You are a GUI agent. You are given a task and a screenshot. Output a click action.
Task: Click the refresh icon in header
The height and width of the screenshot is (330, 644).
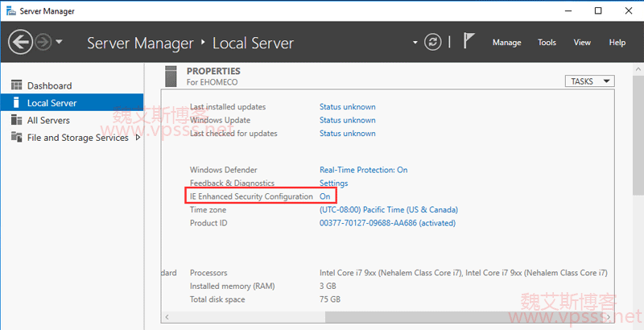pyautogui.click(x=434, y=42)
